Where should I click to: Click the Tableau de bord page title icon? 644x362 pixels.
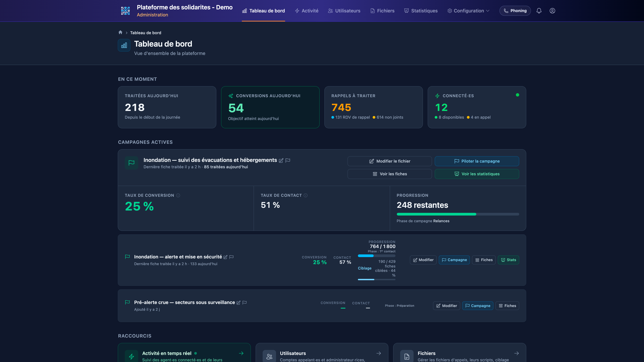124,45
